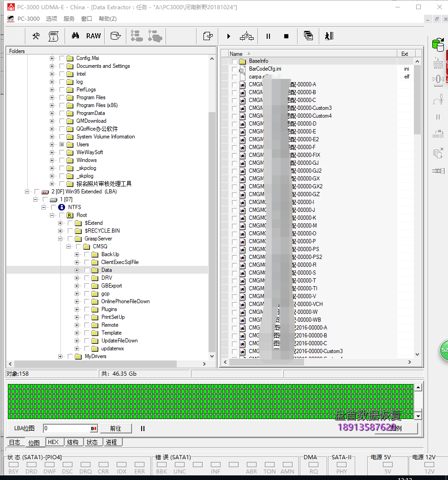This screenshot has width=448, height=480.
Task: Click the RESET drive icon
Action: [438, 63]
